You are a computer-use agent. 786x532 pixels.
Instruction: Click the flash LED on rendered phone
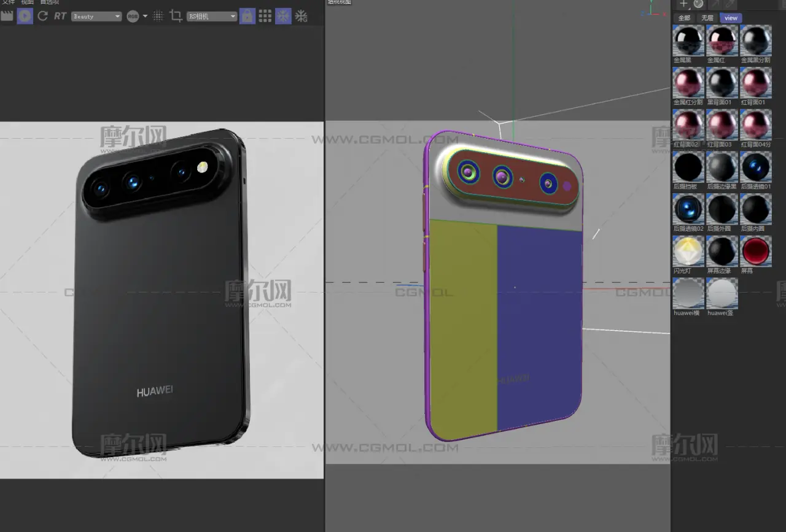202,168
